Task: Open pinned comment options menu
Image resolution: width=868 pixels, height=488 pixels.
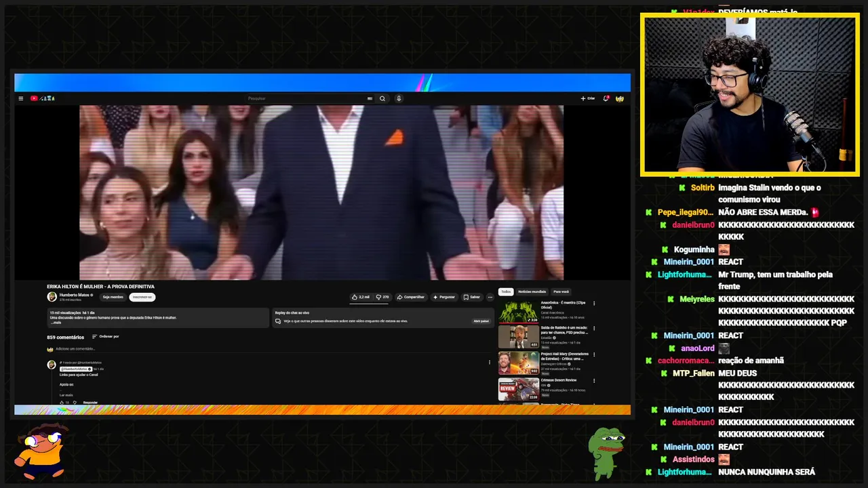Action: (490, 362)
